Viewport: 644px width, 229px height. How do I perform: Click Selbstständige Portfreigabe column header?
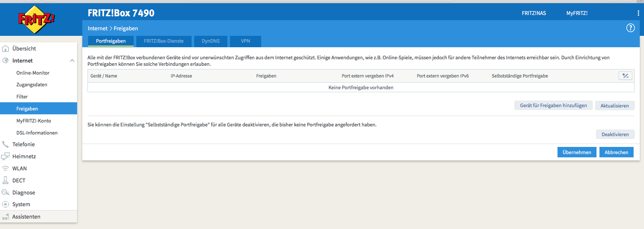pyautogui.click(x=520, y=76)
